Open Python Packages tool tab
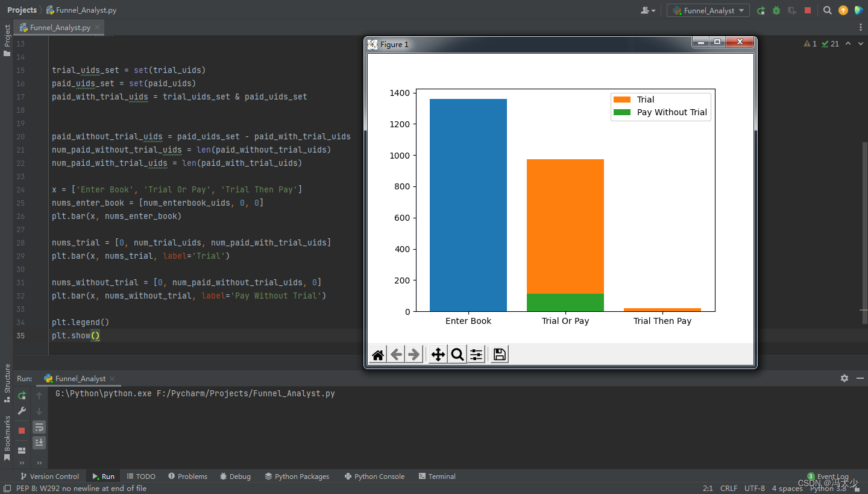 point(297,477)
